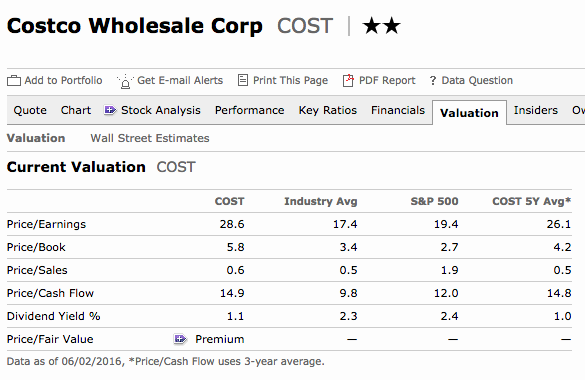The width and height of the screenshot is (585, 380).
Task: Go to the Key Ratios tab
Action: point(328,110)
